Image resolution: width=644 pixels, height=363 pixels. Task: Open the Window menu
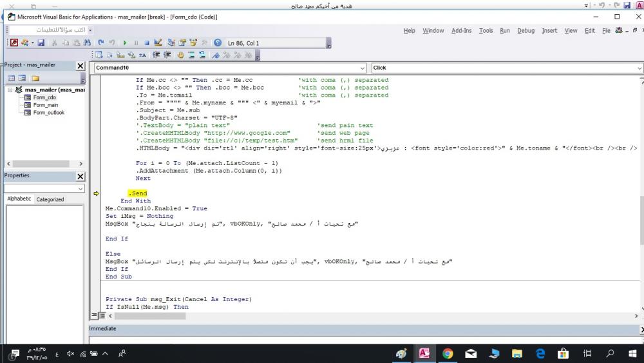click(x=433, y=30)
